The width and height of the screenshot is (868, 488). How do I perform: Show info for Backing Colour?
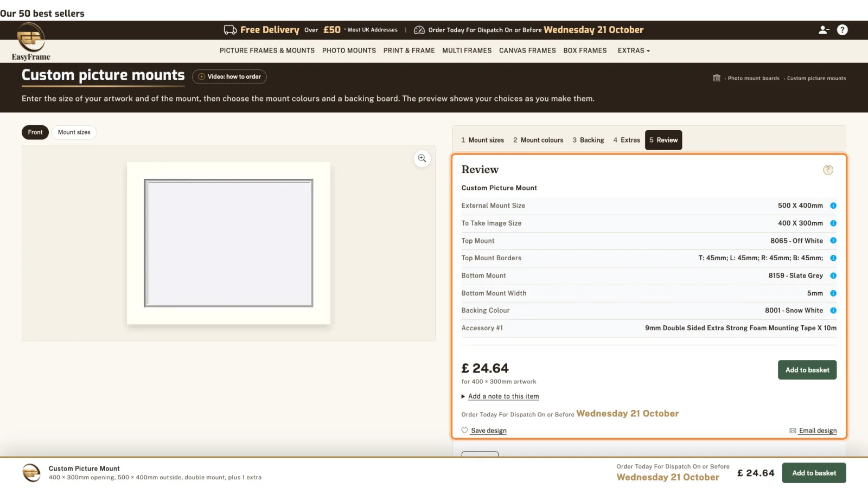point(833,311)
